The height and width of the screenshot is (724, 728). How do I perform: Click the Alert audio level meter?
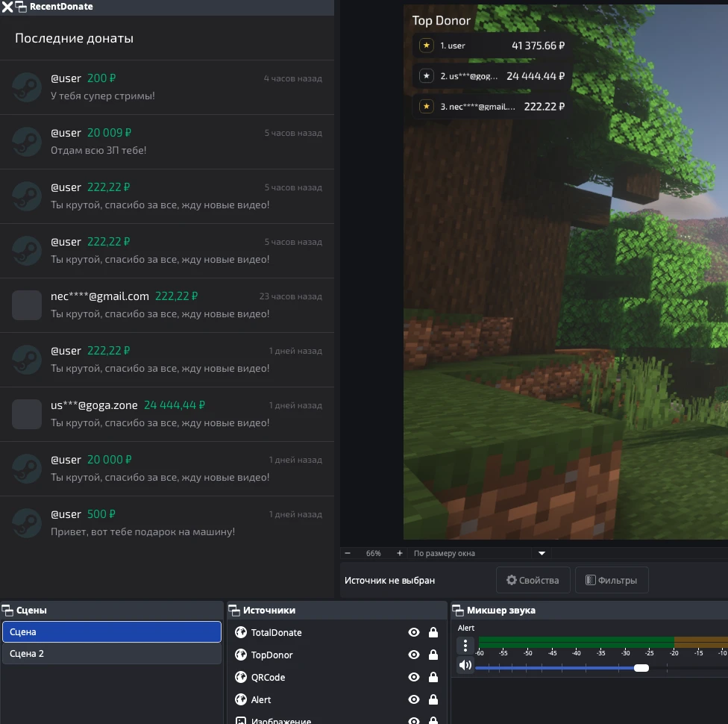point(603,642)
